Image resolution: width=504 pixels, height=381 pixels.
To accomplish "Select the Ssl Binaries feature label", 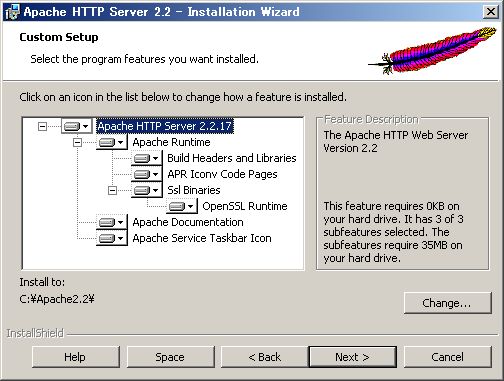I will (194, 190).
